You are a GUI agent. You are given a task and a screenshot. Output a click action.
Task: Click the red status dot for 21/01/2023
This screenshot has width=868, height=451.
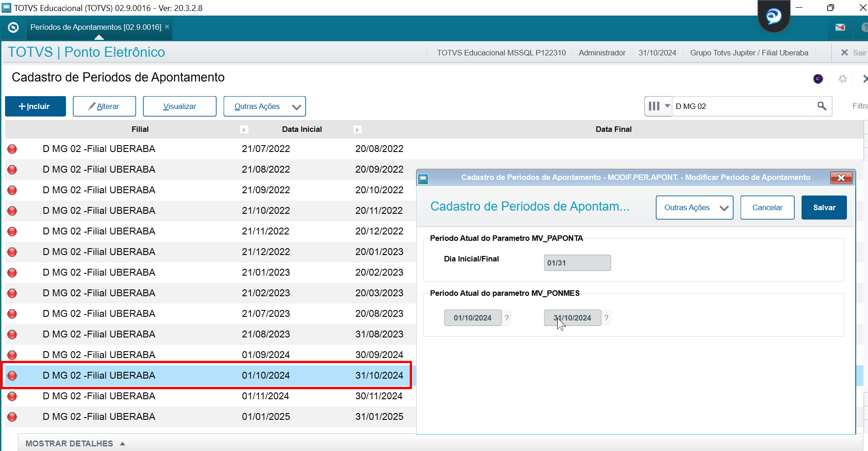(12, 272)
